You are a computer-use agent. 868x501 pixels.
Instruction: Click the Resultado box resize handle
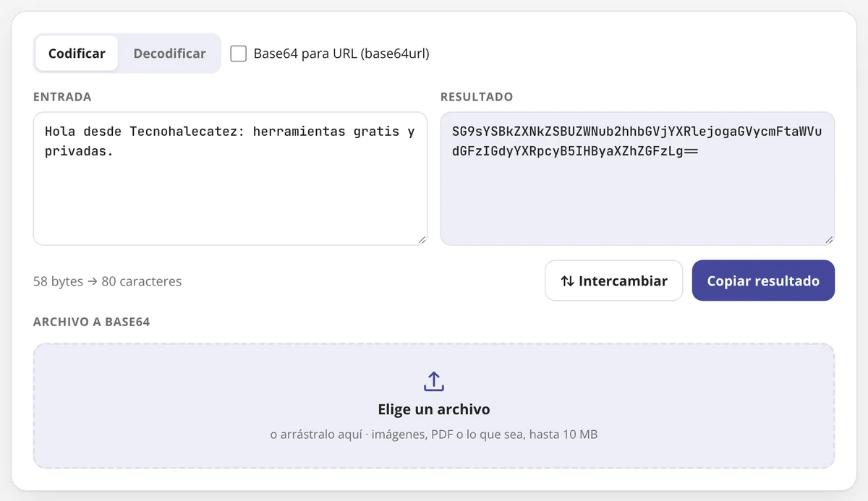829,239
